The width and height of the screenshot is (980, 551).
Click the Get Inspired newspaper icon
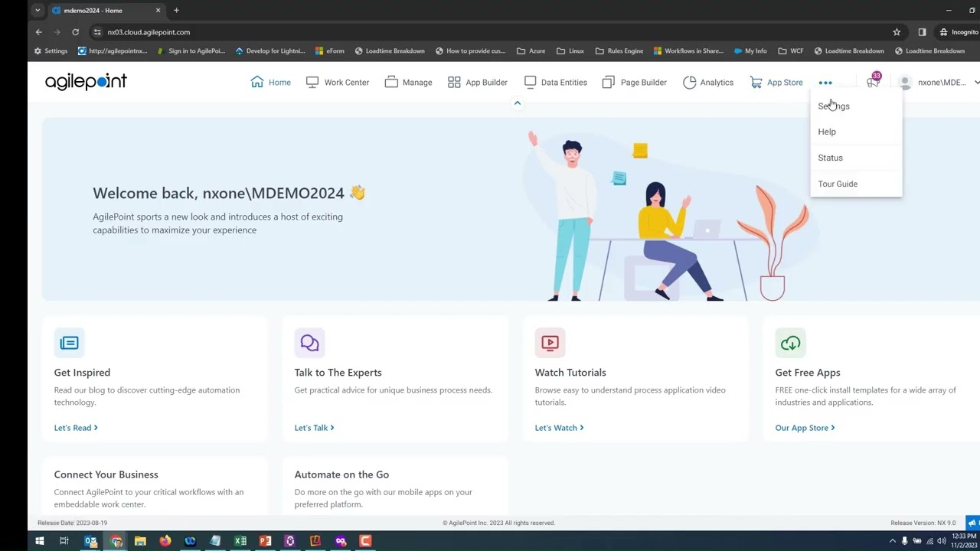click(x=69, y=343)
